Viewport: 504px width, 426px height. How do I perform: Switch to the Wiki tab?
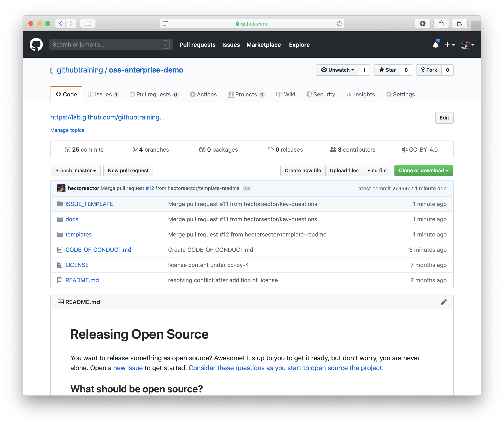[x=286, y=94]
